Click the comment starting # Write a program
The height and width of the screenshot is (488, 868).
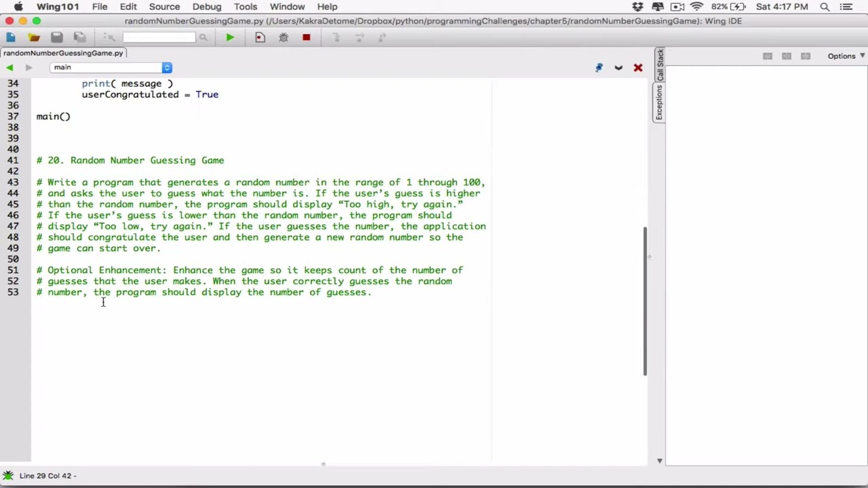click(261, 182)
